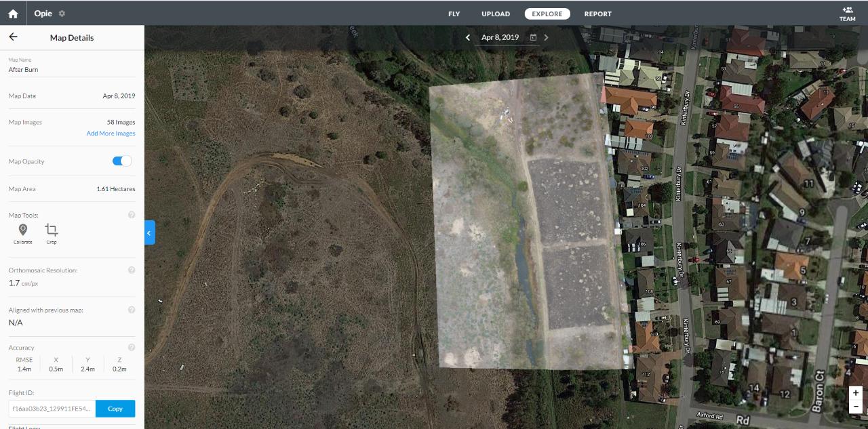Switch to the UPLOAD tab

point(496,14)
